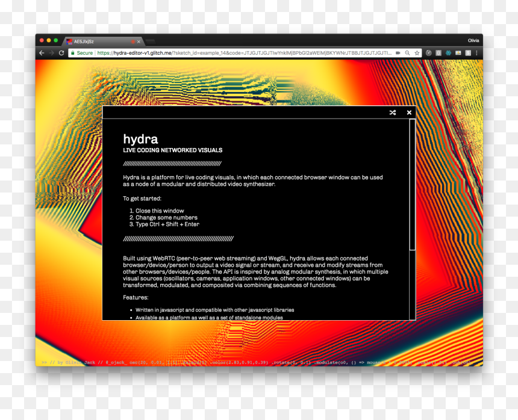Click the code text at the bottom of the editor
Image resolution: width=518 pixels, height=420 pixels.
pos(257,362)
